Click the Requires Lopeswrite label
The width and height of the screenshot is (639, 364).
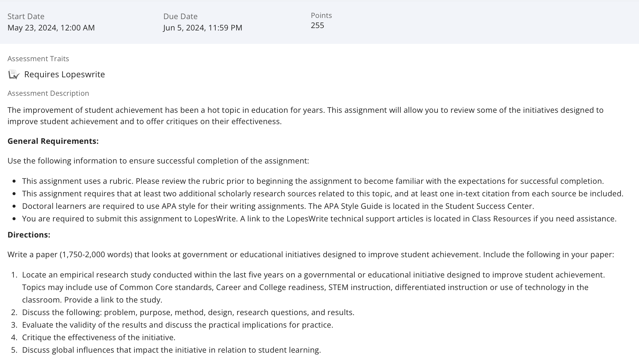pos(64,74)
